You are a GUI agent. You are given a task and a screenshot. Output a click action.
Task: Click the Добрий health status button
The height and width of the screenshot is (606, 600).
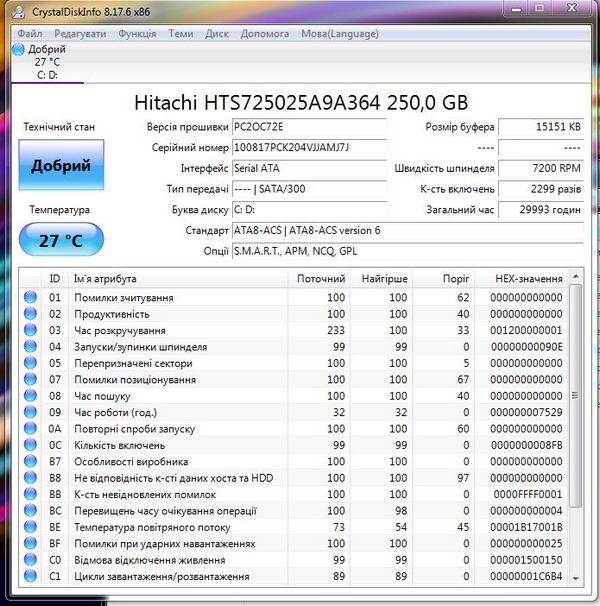pyautogui.click(x=61, y=166)
